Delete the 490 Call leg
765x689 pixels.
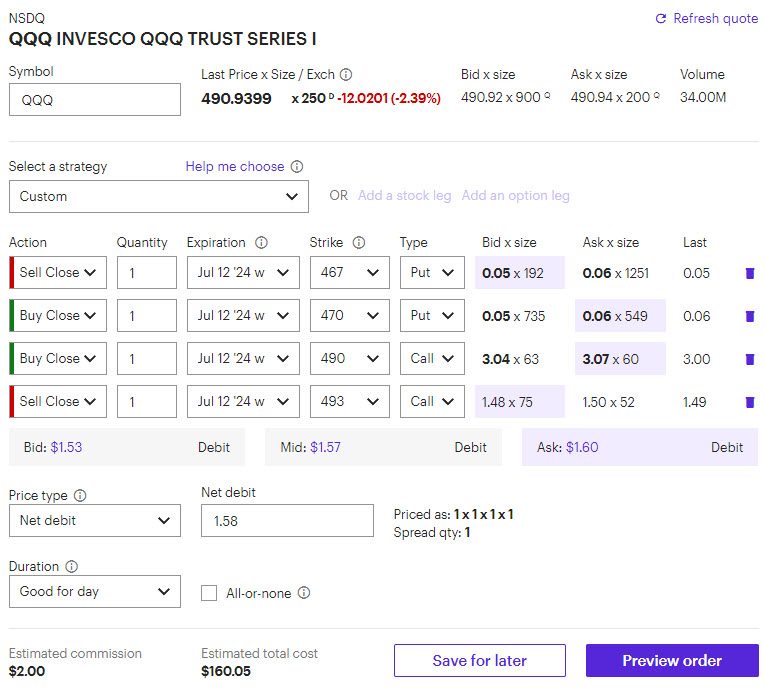[750, 359]
